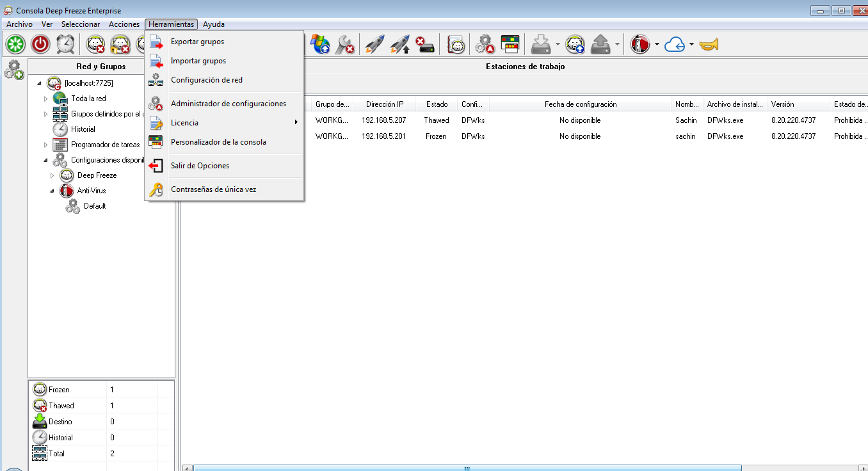The height and width of the screenshot is (471, 868).
Task: Open the Ver menu
Action: click(x=47, y=24)
